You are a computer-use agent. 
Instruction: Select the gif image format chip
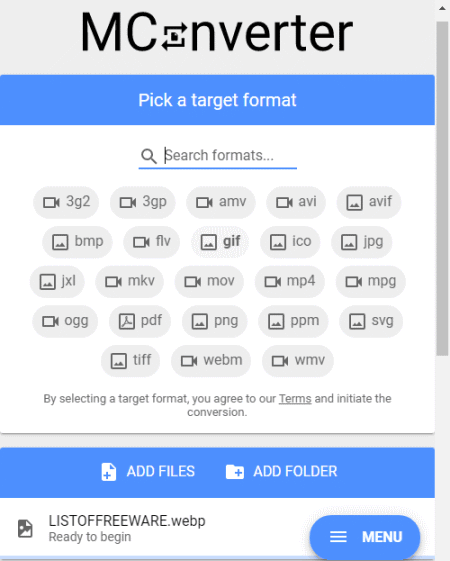coord(220,242)
